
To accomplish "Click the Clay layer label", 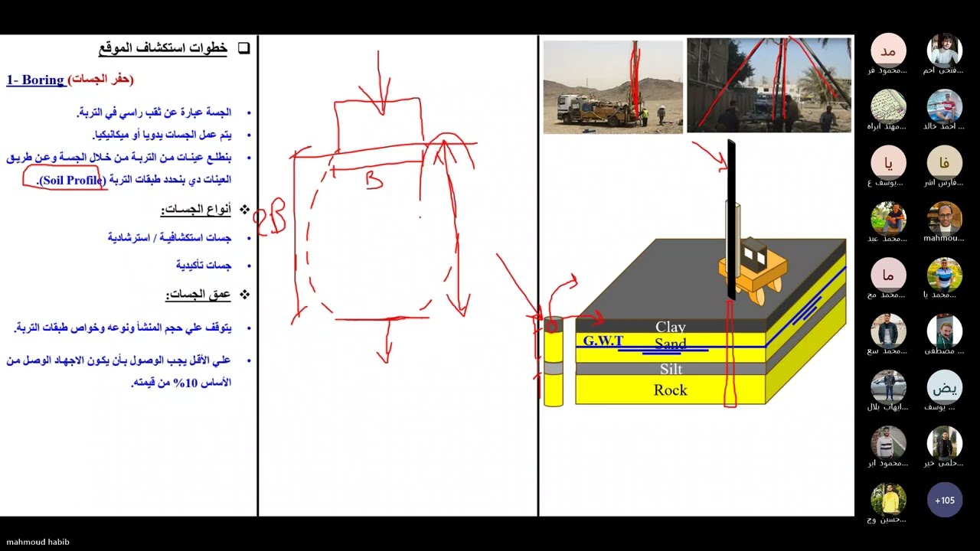I will coord(671,327).
